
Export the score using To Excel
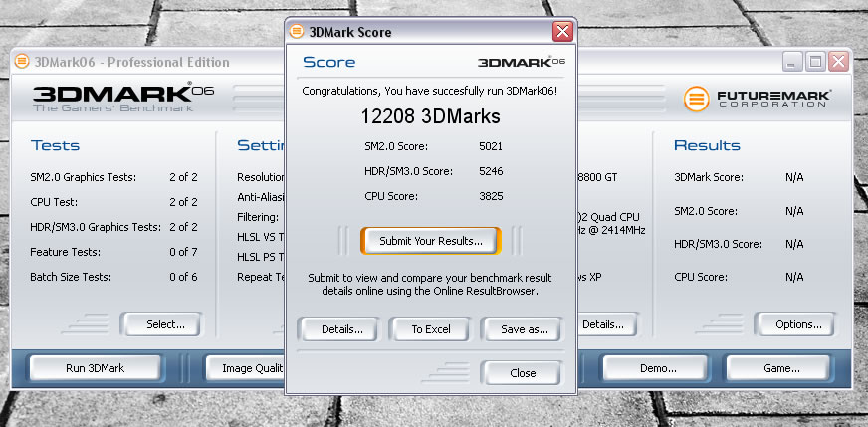pos(430,329)
